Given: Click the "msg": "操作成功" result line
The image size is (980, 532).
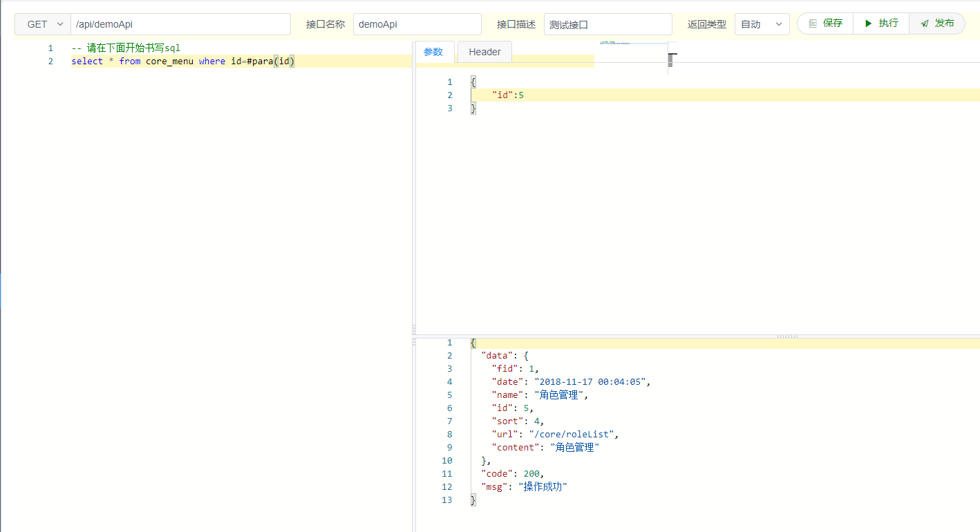Looking at the screenshot, I should [524, 487].
